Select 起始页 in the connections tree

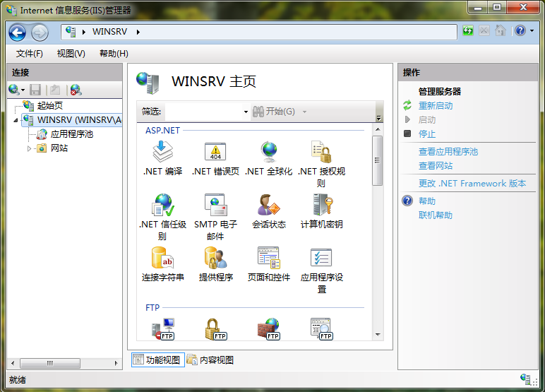coord(49,106)
